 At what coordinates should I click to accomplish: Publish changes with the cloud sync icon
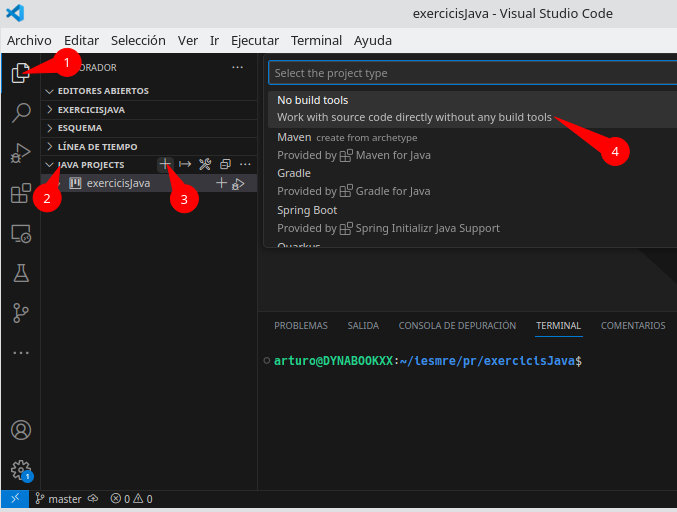(93, 499)
